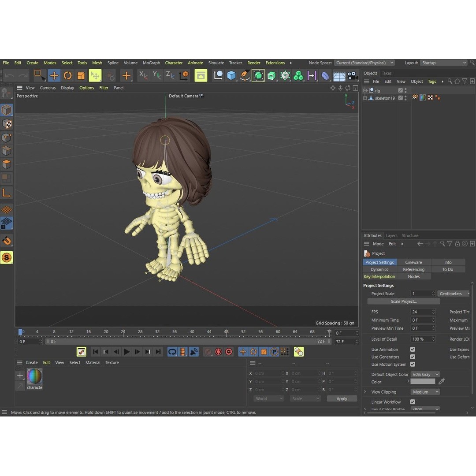Select the Live Selection tool
This screenshot has height=476, width=476.
click(x=39, y=76)
